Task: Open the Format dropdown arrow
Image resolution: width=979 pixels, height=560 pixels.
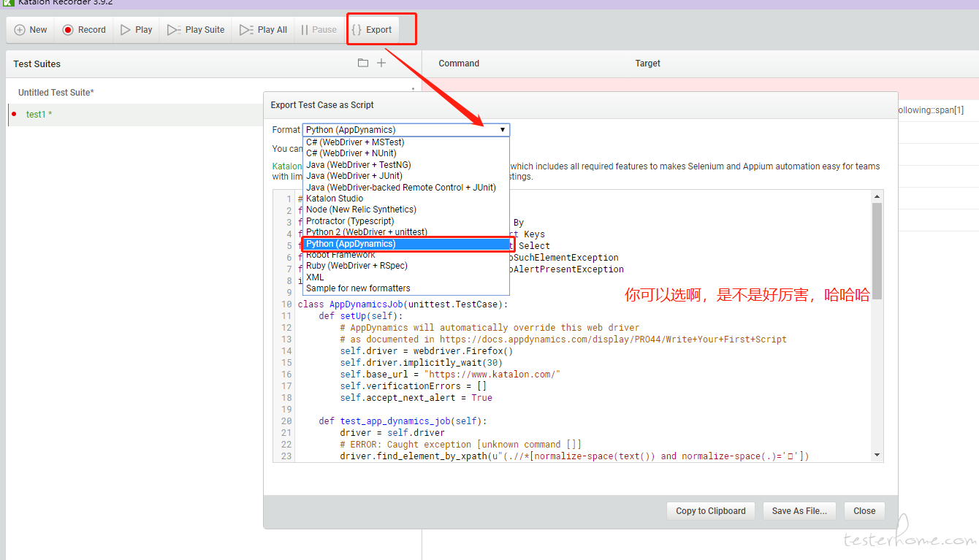Action: 503,130
